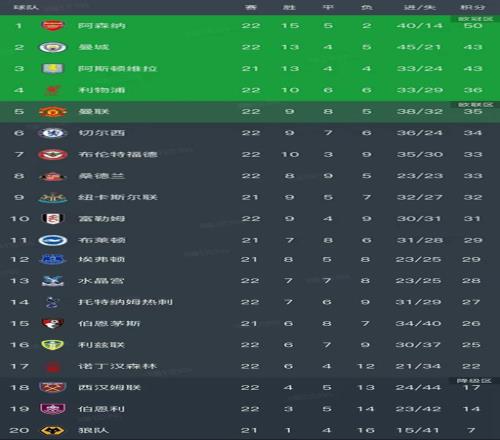Click the West Ham United badge
Viewport: 500px width, 440px height.
click(x=52, y=388)
